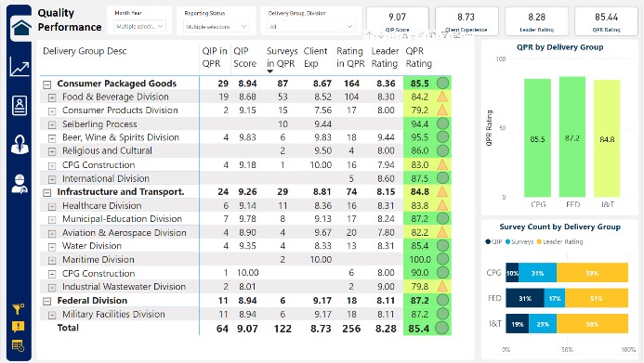Open the trend line chart page

pos(20,67)
